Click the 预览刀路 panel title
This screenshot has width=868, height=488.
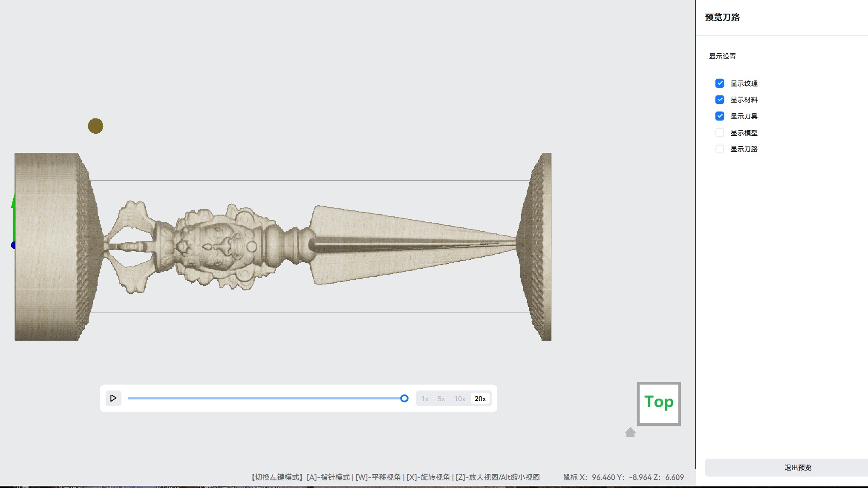click(722, 17)
